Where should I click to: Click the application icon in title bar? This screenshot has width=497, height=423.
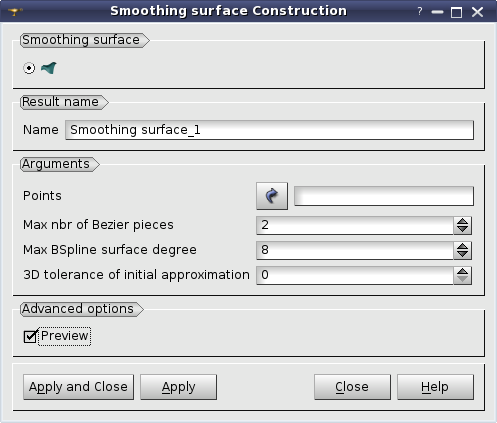point(15,12)
